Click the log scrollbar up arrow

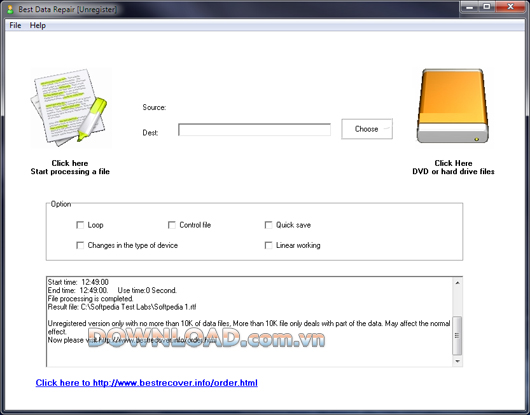point(457,283)
